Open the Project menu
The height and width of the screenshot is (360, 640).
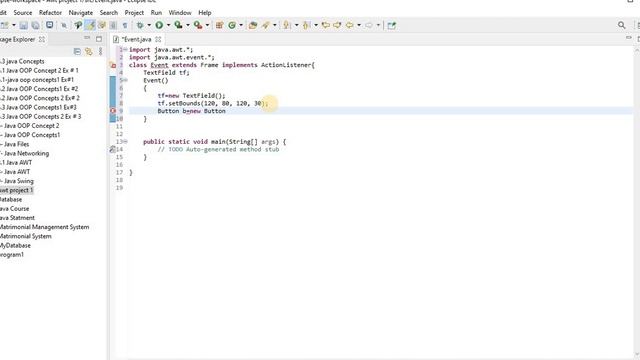(x=134, y=13)
